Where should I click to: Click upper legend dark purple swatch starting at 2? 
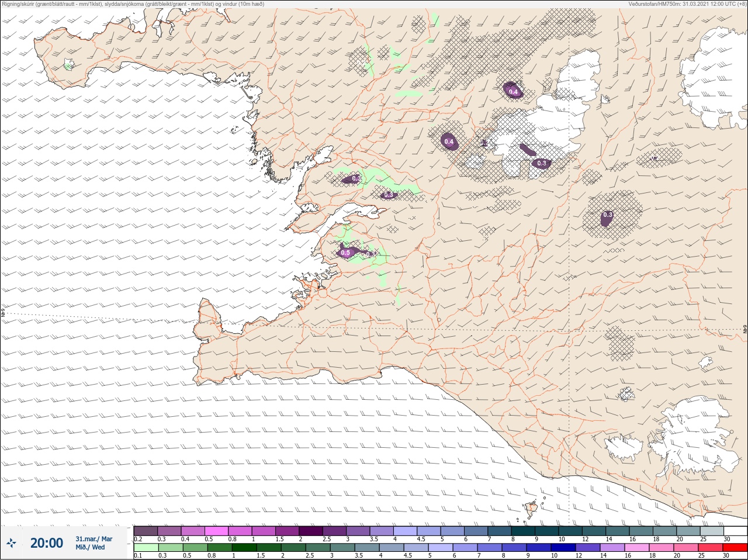(x=311, y=531)
